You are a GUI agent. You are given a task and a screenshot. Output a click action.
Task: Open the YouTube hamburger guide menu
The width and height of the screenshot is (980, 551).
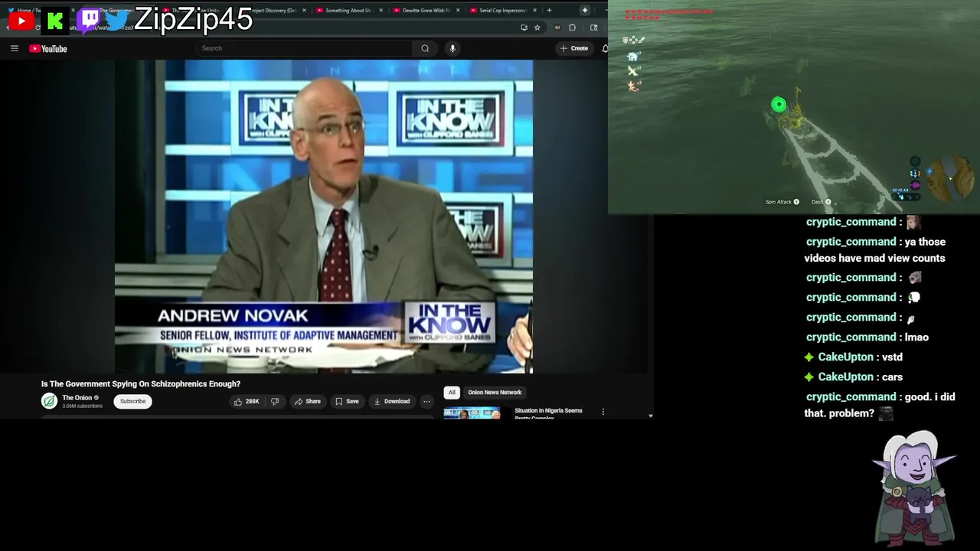(x=14, y=48)
